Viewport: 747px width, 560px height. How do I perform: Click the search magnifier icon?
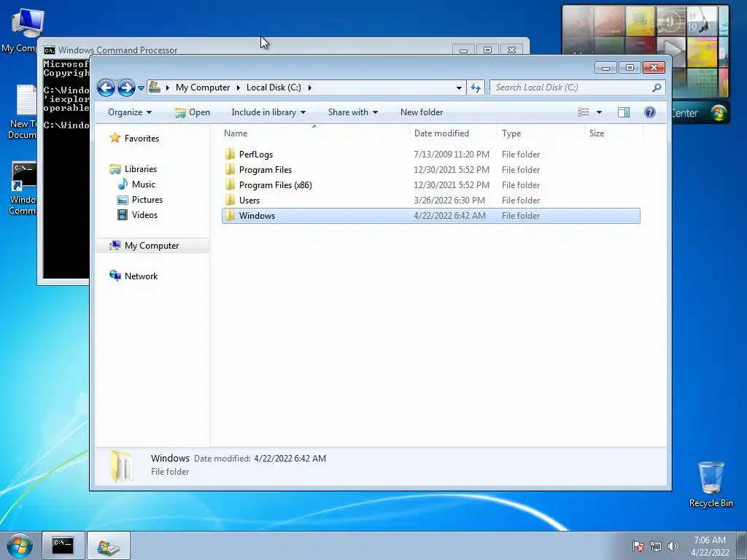(657, 87)
